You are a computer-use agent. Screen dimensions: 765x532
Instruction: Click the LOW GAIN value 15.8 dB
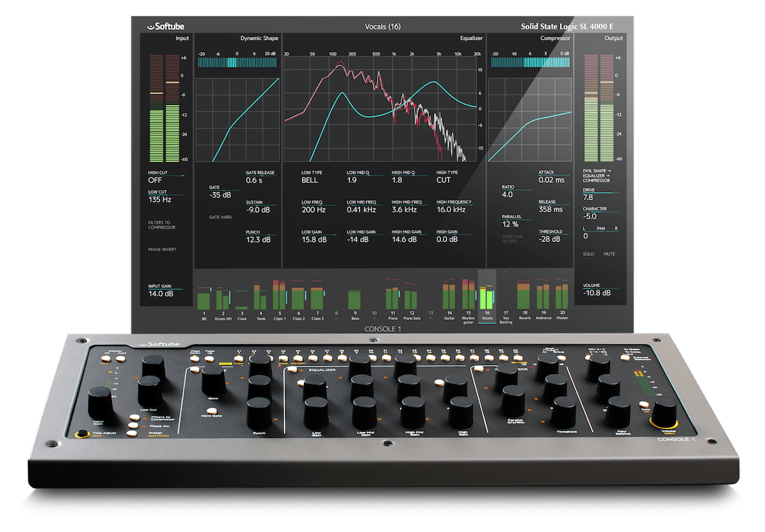tap(314, 240)
